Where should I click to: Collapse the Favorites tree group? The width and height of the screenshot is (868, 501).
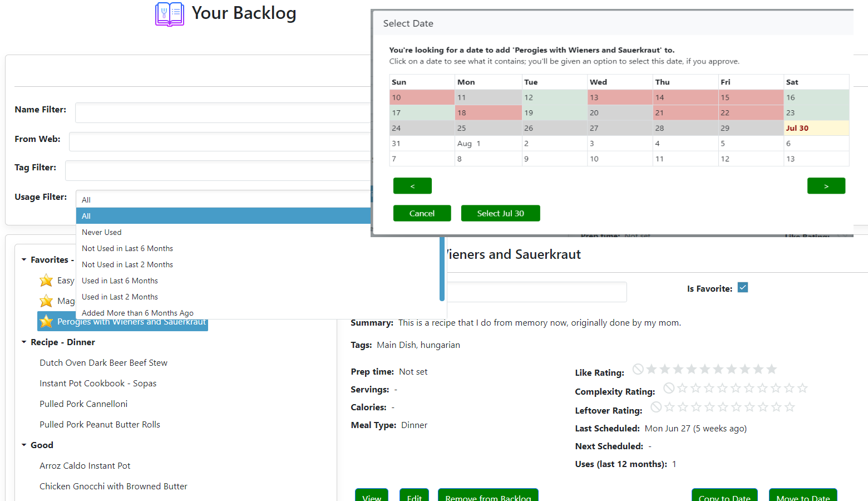tap(24, 260)
